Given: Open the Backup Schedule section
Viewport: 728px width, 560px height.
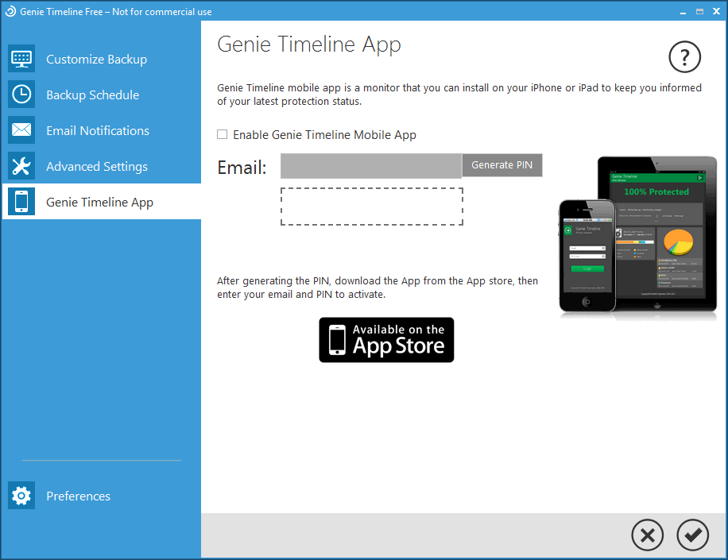Looking at the screenshot, I should [102, 95].
